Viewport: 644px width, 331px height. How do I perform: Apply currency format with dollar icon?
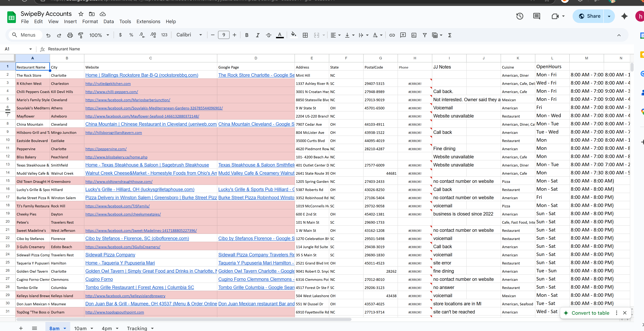pyautogui.click(x=120, y=35)
